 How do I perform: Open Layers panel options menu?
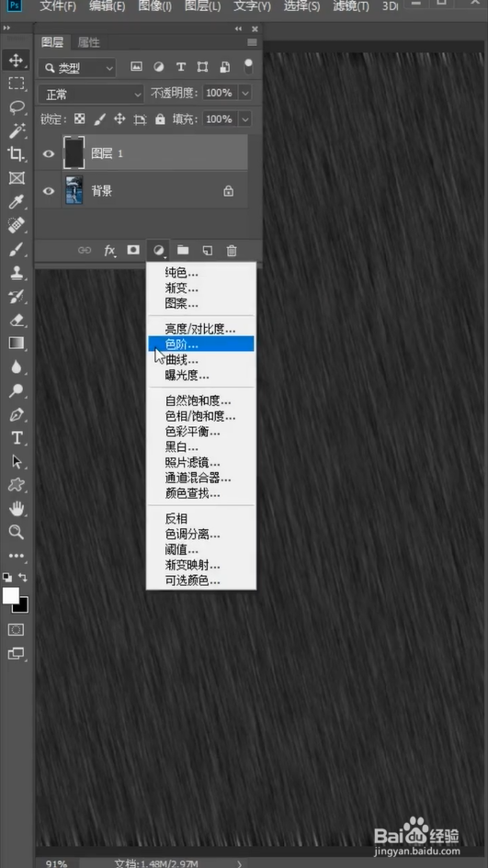(252, 42)
